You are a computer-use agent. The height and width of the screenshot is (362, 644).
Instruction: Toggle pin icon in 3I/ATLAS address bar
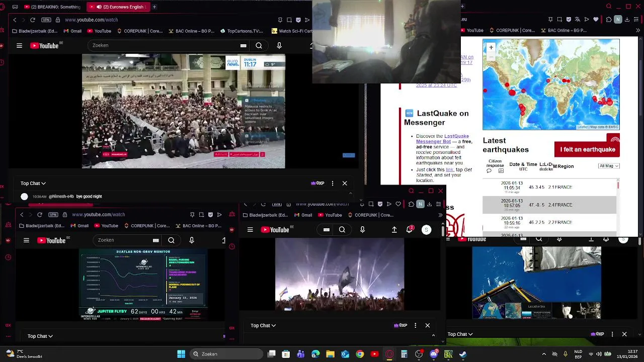[193, 215]
